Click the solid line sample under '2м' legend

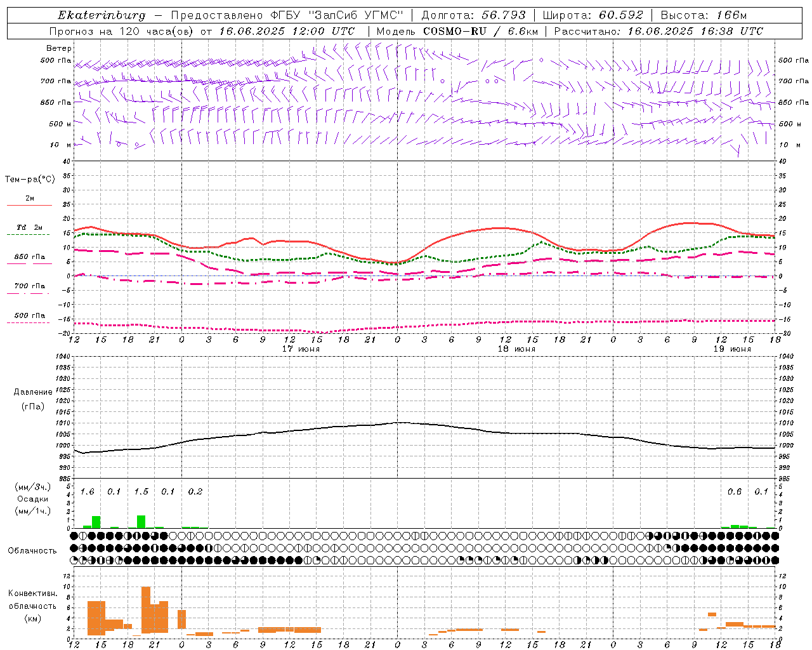[x=29, y=206]
